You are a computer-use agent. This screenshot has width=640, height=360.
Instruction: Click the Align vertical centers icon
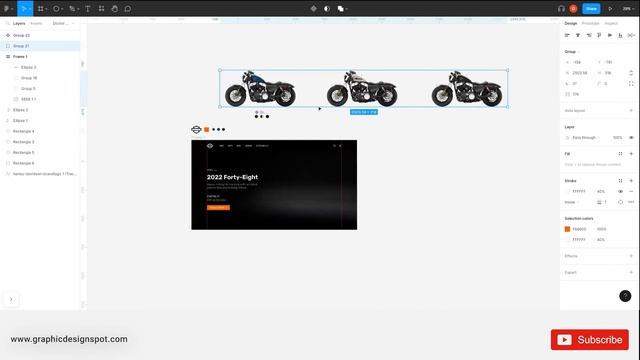(610, 36)
